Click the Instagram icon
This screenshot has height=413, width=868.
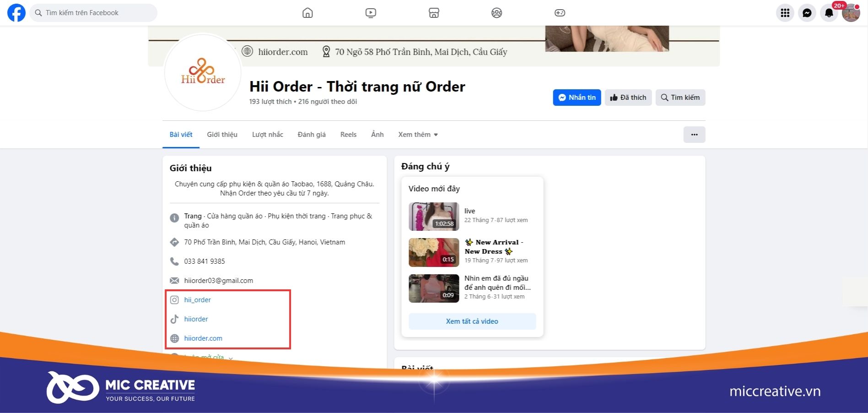pyautogui.click(x=174, y=300)
